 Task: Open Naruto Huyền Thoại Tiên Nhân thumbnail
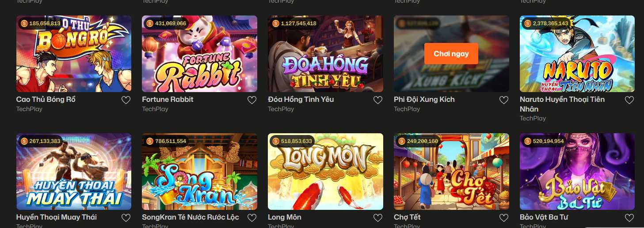pyautogui.click(x=577, y=54)
